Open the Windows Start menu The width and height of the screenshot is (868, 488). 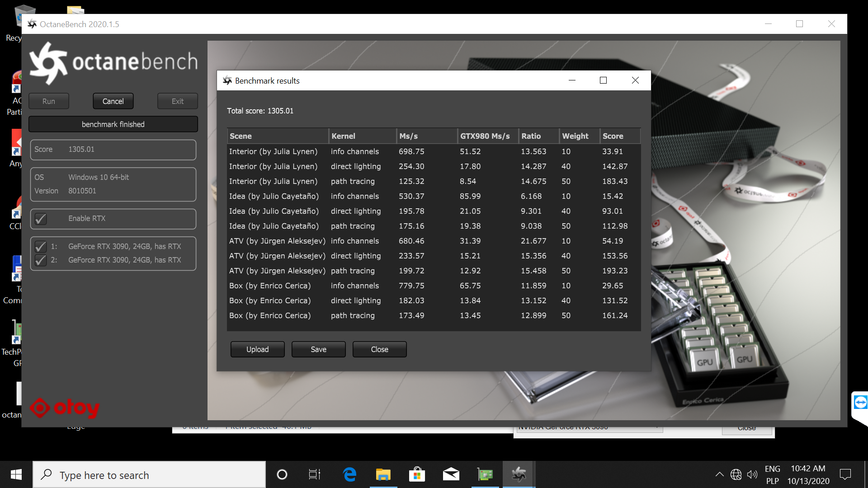click(15, 474)
